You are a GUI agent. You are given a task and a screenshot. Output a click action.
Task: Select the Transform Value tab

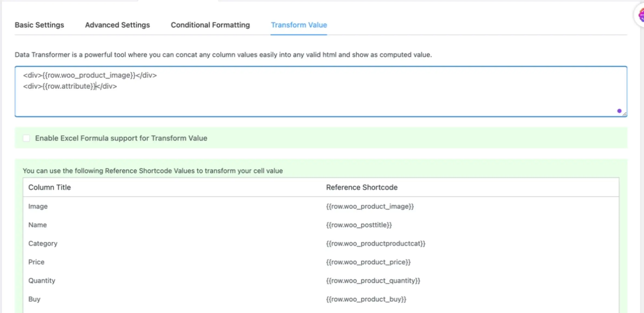[299, 25]
